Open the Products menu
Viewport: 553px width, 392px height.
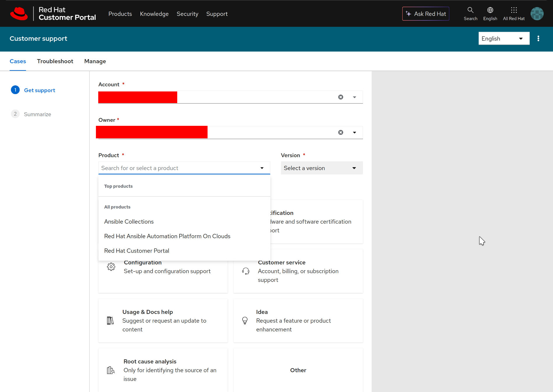tap(120, 14)
